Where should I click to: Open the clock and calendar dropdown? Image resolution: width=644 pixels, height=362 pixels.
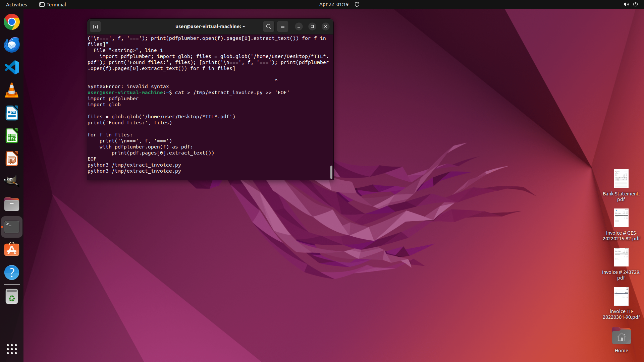[x=333, y=4]
